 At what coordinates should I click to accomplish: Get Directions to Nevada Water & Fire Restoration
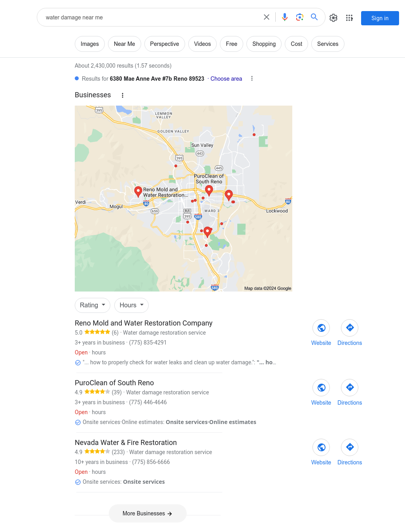[x=350, y=447]
